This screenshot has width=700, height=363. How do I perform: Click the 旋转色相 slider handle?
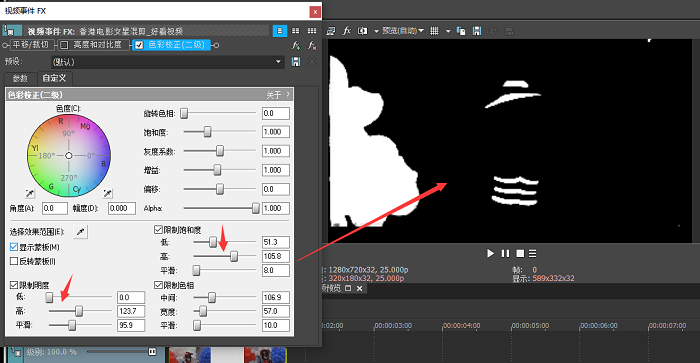click(184, 113)
